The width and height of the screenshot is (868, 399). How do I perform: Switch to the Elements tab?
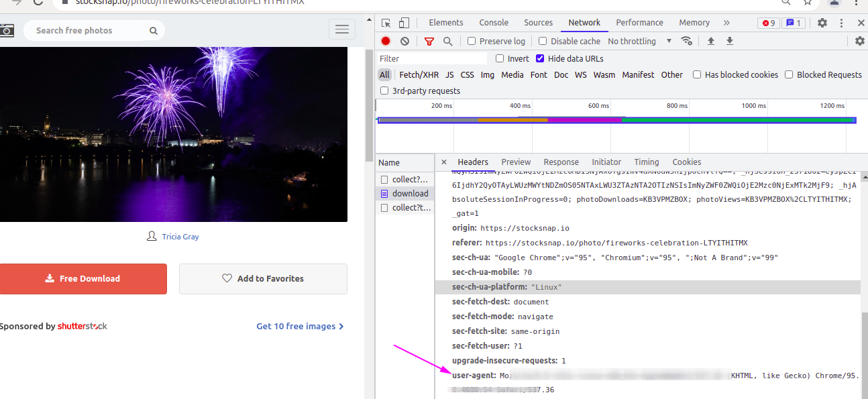pyautogui.click(x=446, y=23)
